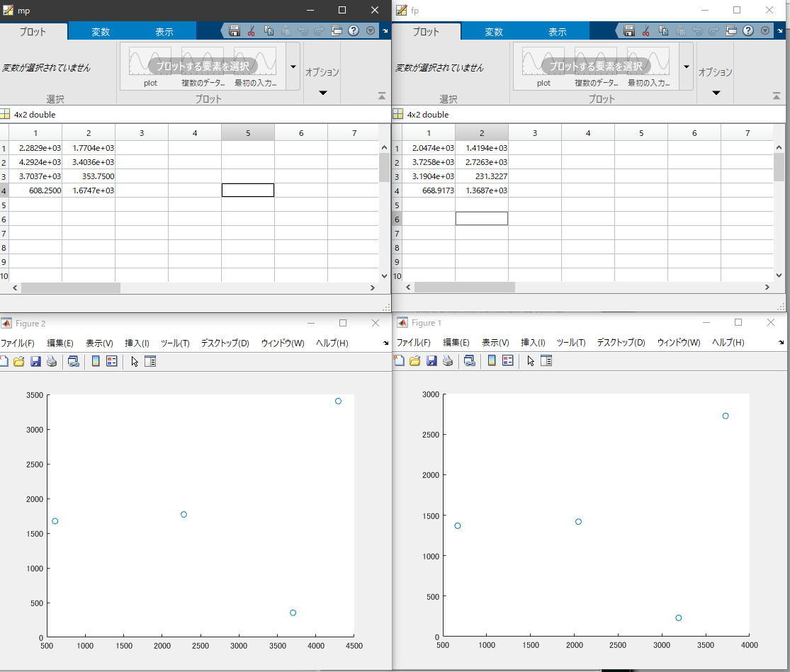The width and height of the screenshot is (790, 672).
Task: Open デスクトップ(D) menu in Figure 1
Action: tap(621, 342)
